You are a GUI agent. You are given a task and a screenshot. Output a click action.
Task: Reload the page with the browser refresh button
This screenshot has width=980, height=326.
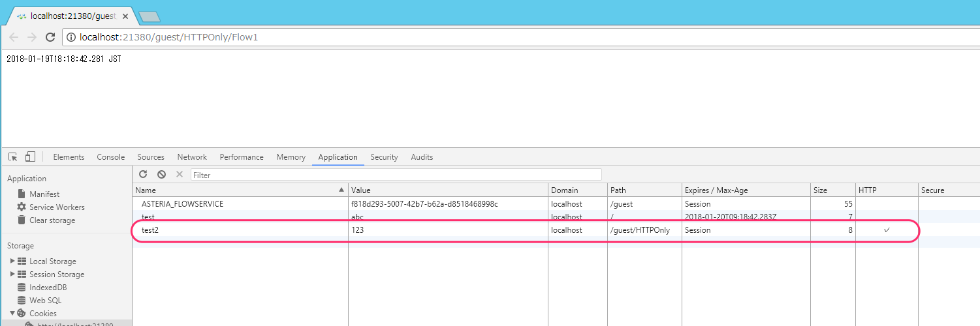(50, 37)
